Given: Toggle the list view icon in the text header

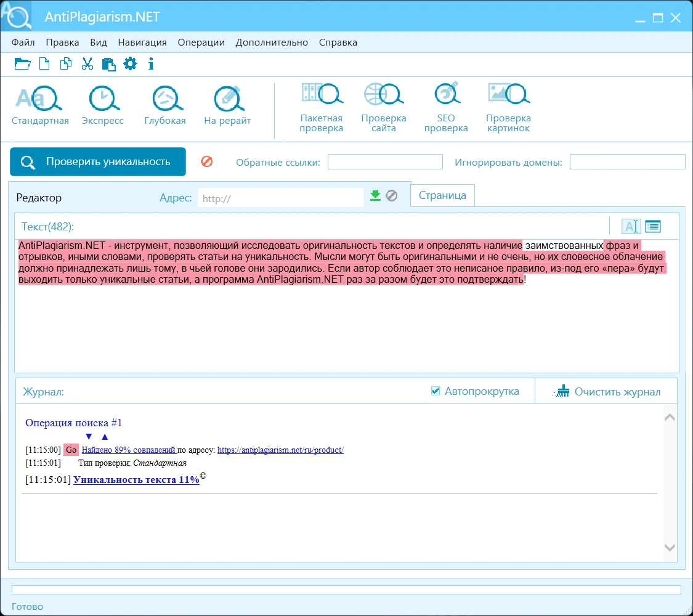Looking at the screenshot, I should 653,226.
